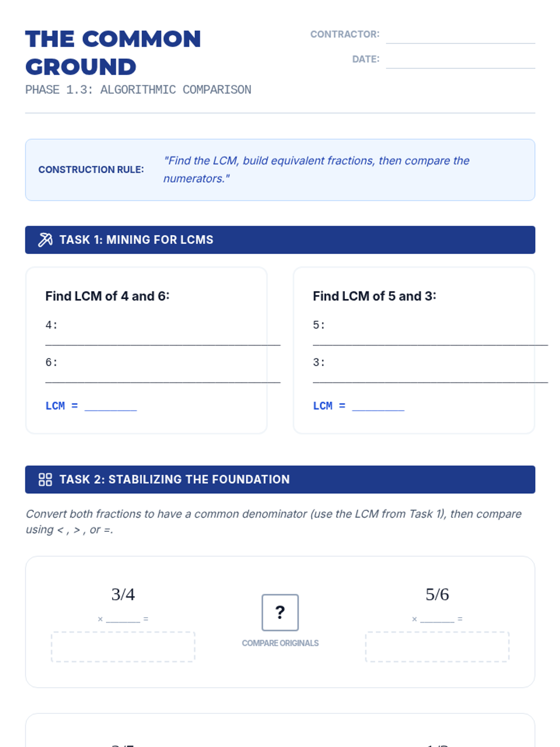
Task: Click the Contractor name line
Action: [x=460, y=36]
